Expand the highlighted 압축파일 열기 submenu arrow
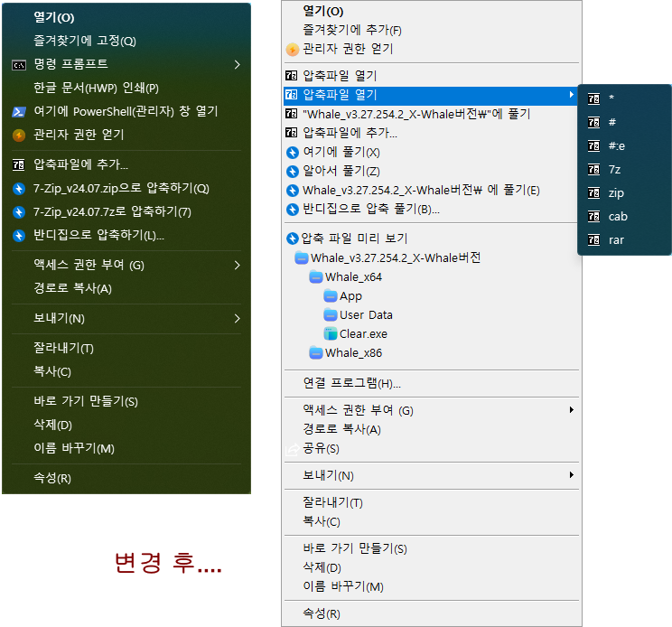 (x=571, y=94)
